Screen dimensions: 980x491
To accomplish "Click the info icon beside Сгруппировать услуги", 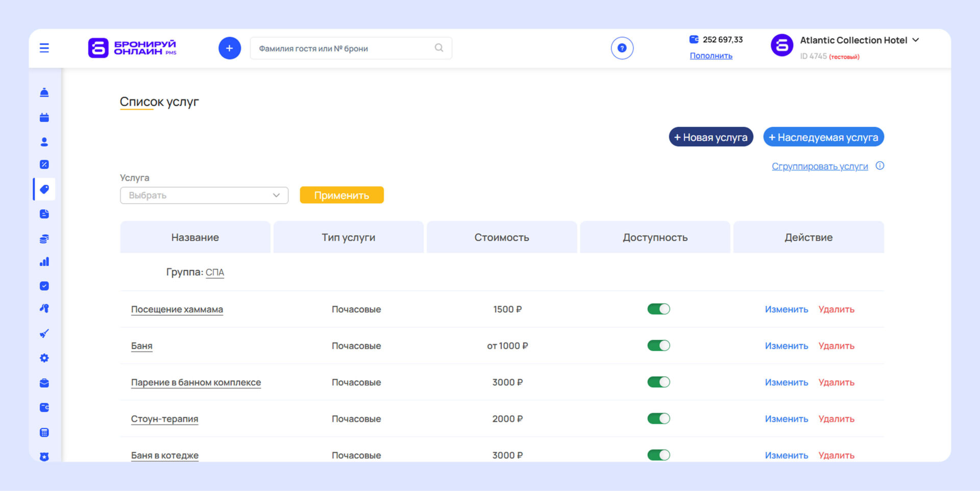I will tap(879, 166).
